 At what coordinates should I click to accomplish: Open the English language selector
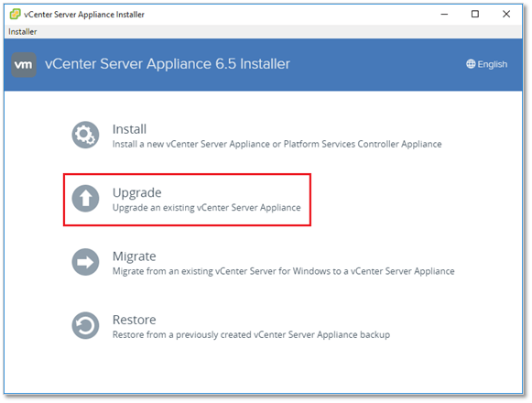[x=487, y=64]
